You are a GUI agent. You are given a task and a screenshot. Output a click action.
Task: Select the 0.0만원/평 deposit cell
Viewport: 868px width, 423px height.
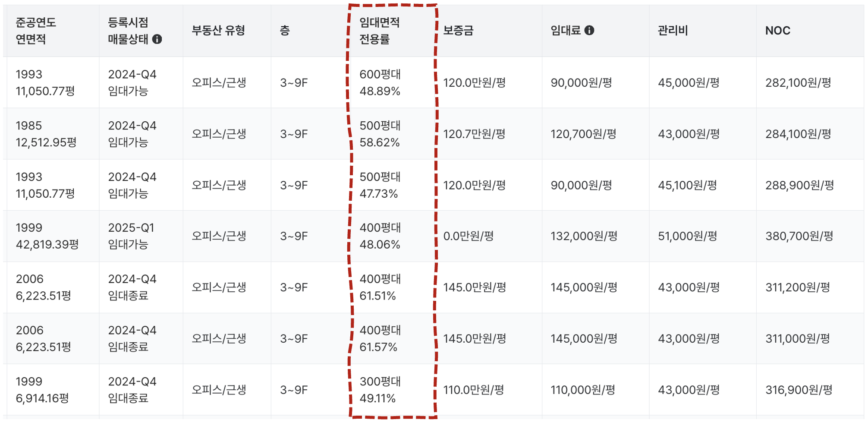click(468, 236)
